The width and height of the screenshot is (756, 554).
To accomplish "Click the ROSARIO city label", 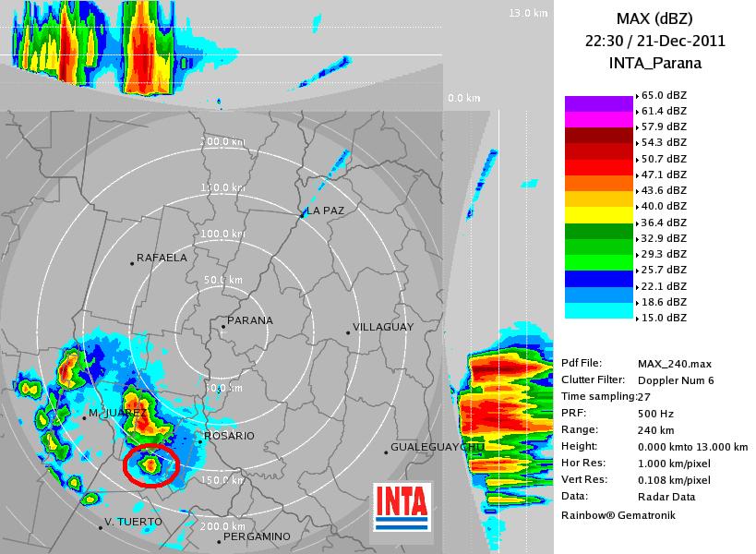I will point(229,436).
